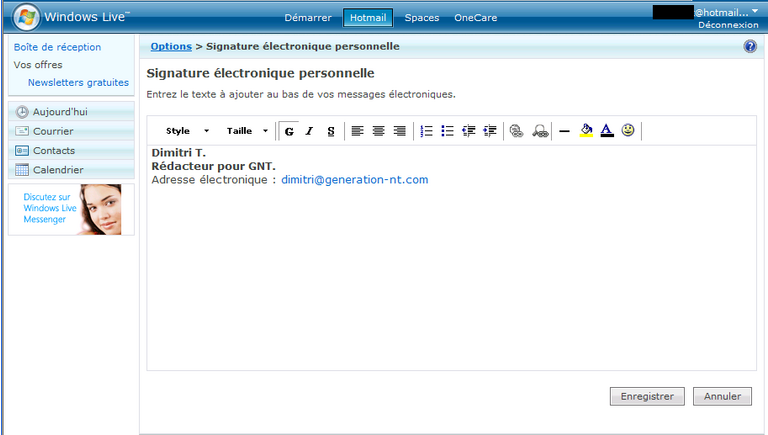Insert a bulleted list
Image resolution: width=768 pixels, height=435 pixels.
pyautogui.click(x=447, y=131)
